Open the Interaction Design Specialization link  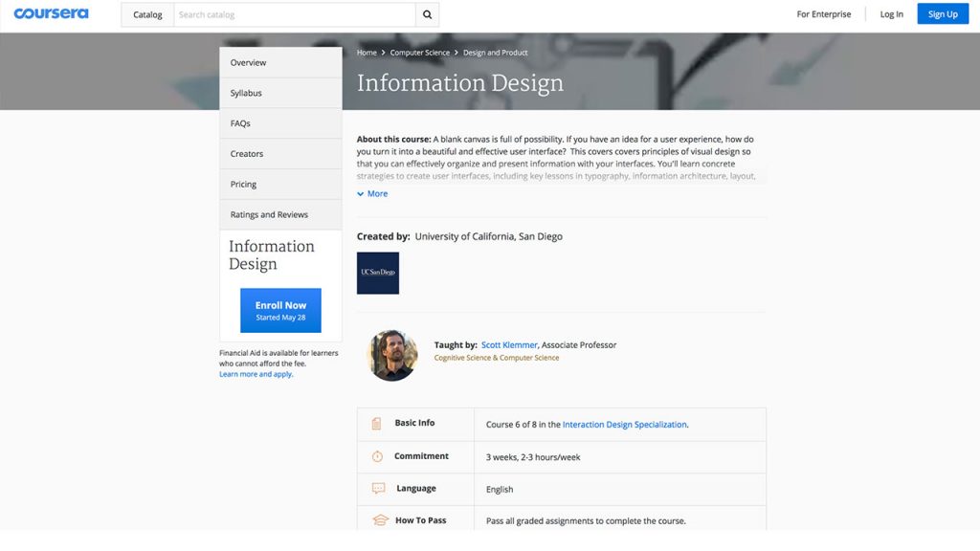[626, 424]
